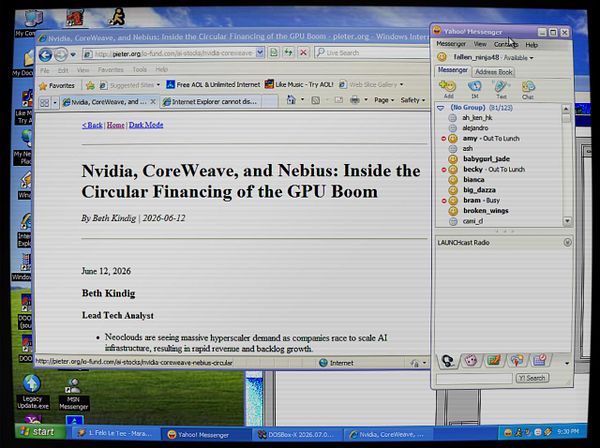Screen dimensions: 600x448
Task: Open the recent pages dropdown beside Forward
Action: coord(73,55)
